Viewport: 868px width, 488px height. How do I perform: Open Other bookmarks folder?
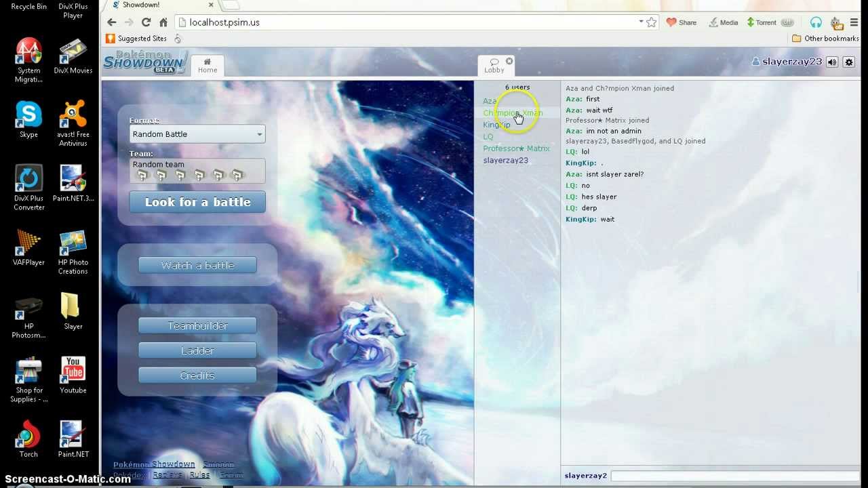click(x=825, y=39)
